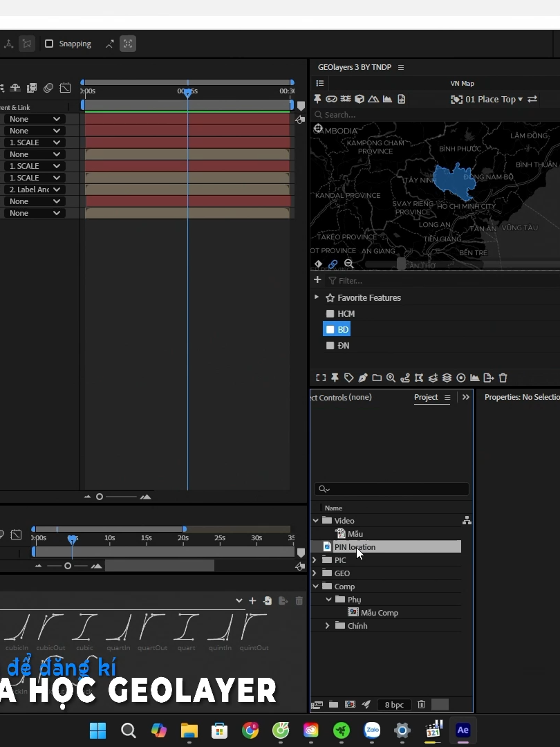
Task: Click the map zoom-out magnifier icon
Action: (348, 264)
